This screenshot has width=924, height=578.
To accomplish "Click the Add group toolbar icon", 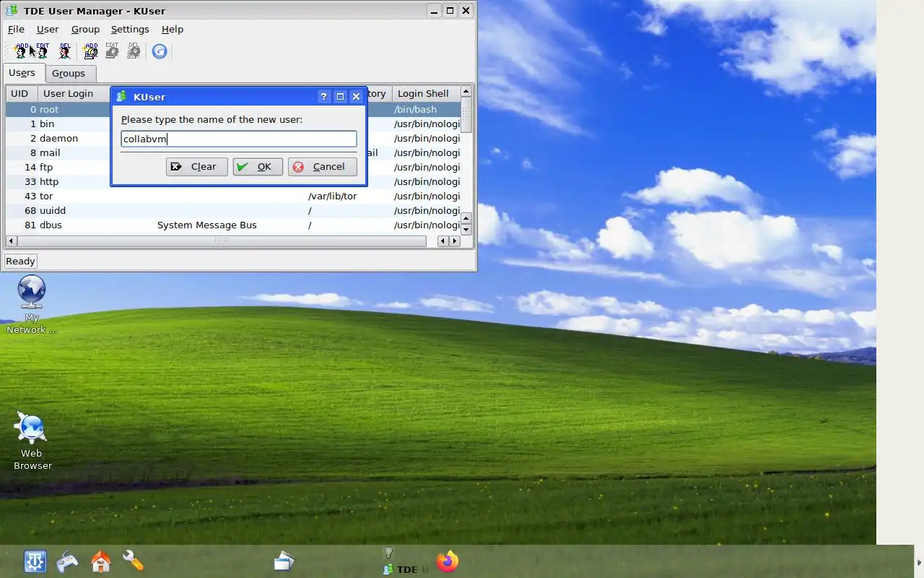I will [x=90, y=51].
